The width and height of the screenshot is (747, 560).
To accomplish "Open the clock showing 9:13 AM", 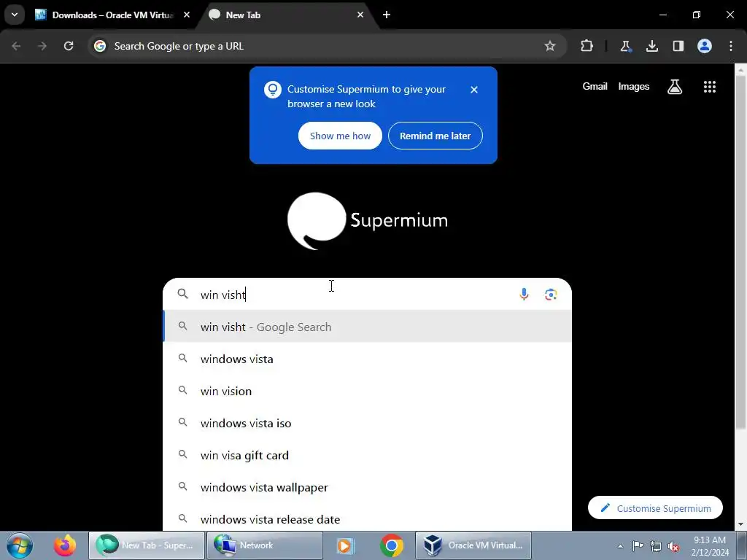I will 710,545.
